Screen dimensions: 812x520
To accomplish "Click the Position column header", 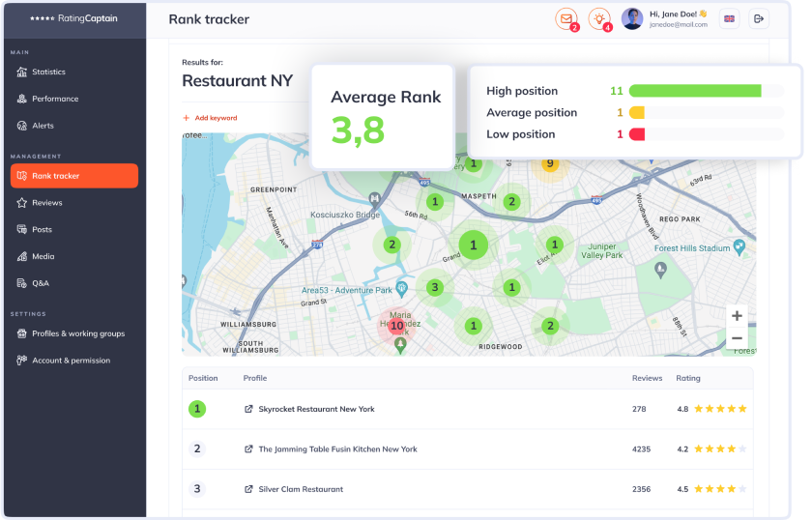I will (203, 378).
